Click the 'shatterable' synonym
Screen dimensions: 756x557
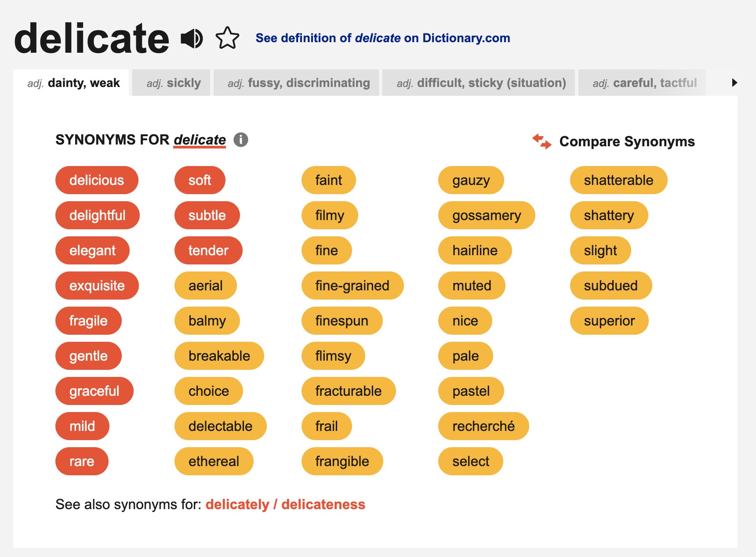pos(619,180)
